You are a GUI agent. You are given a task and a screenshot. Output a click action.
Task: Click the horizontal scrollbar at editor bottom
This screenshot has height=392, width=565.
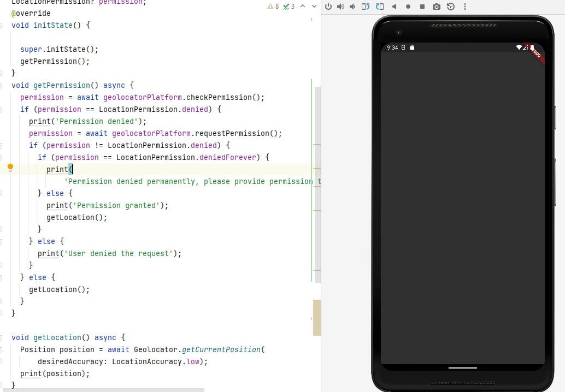[x=102, y=390]
